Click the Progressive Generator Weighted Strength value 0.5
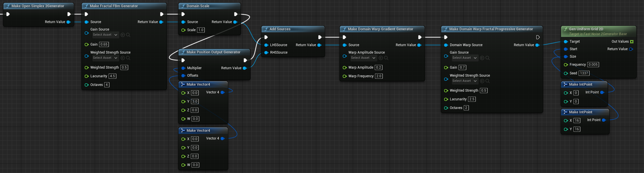Viewport: 644px width, 173px height. pos(484,91)
